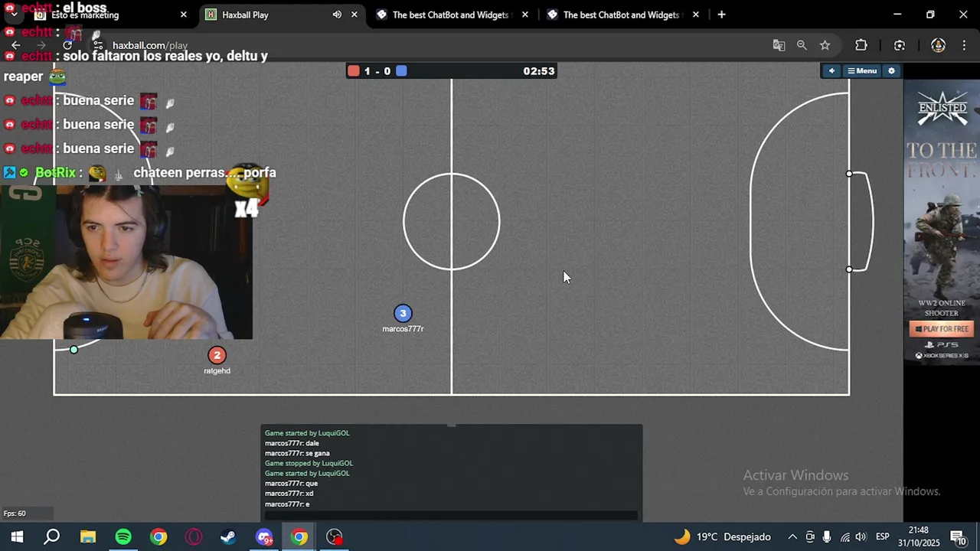
Task: Open the 19°C Despejado weather widget
Action: (x=722, y=537)
